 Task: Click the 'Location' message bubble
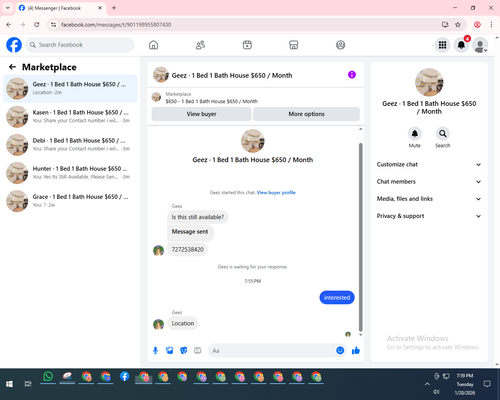pyautogui.click(x=183, y=323)
